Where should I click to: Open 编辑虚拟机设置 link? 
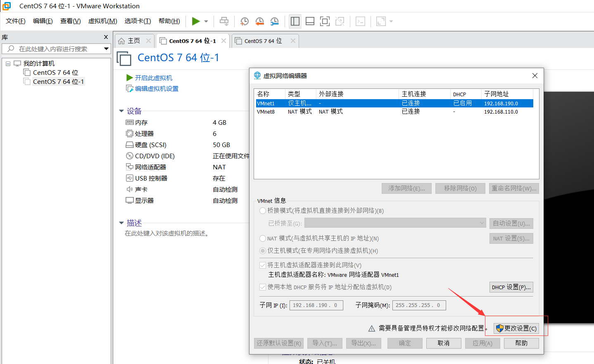[156, 89]
